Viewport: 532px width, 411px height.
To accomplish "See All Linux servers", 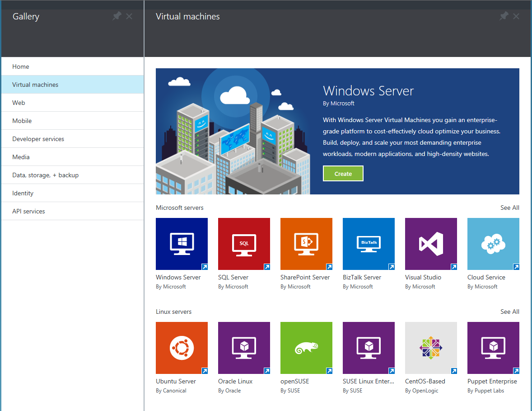I will 509,312.
